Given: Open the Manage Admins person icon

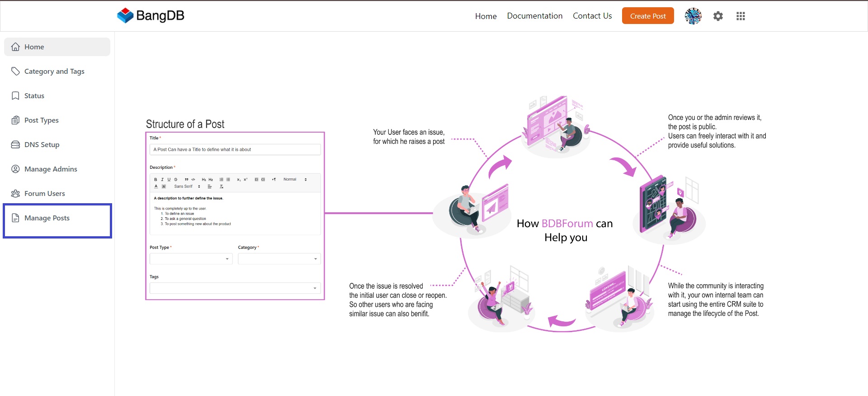Looking at the screenshot, I should [15, 169].
